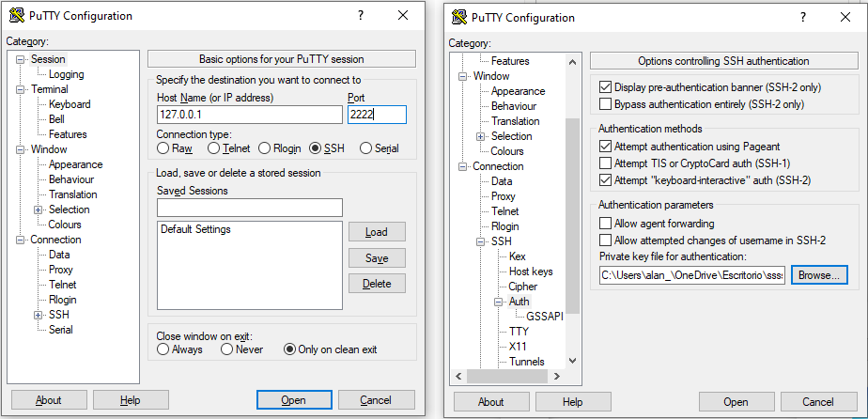The height and width of the screenshot is (419, 868).
Task: Click scroll-right arrow of right category tree
Action: click(x=556, y=377)
